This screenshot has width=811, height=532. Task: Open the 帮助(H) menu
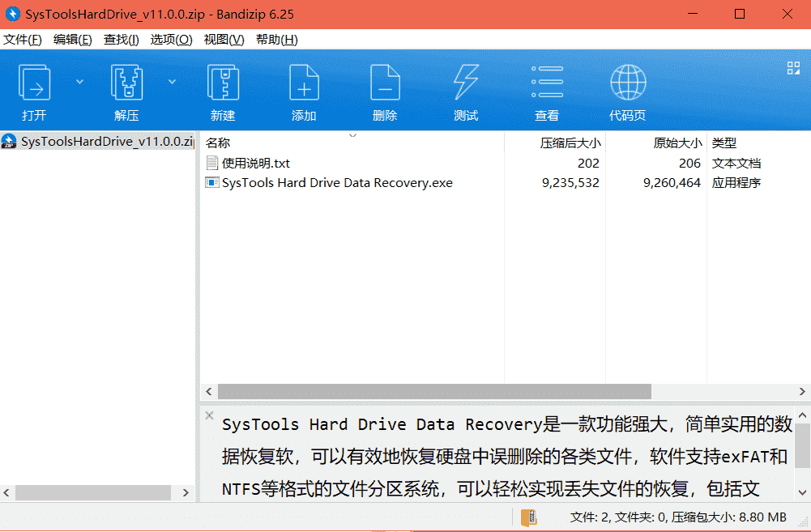tap(277, 40)
